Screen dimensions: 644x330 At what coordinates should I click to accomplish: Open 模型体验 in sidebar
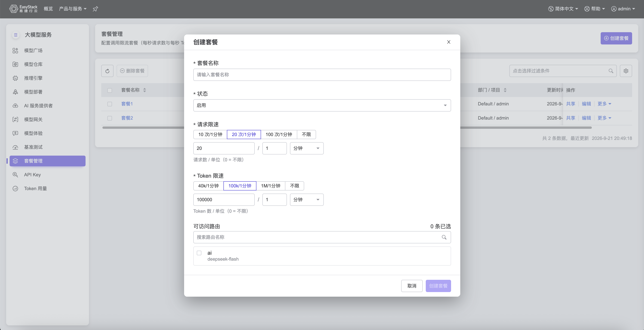tap(48, 133)
